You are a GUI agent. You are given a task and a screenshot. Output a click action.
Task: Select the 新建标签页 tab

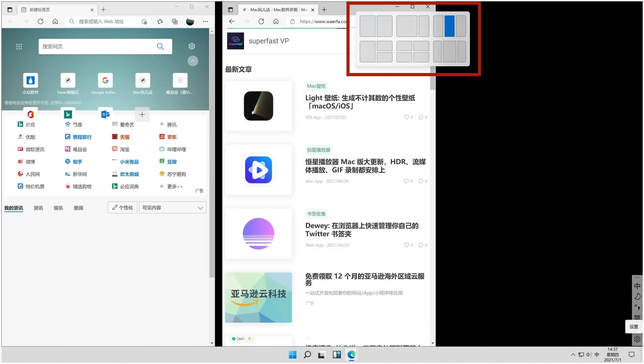(57, 10)
